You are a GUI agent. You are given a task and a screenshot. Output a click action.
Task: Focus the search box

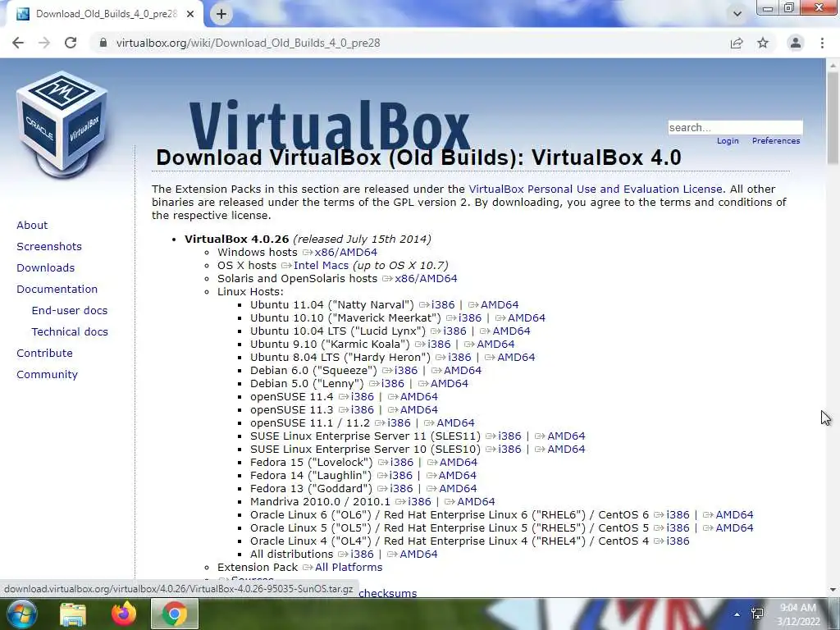[735, 127]
